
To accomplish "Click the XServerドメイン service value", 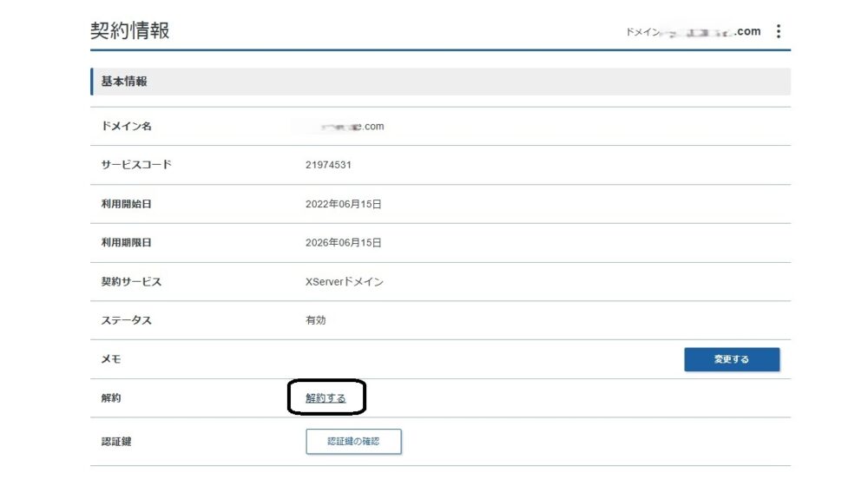I will point(345,282).
